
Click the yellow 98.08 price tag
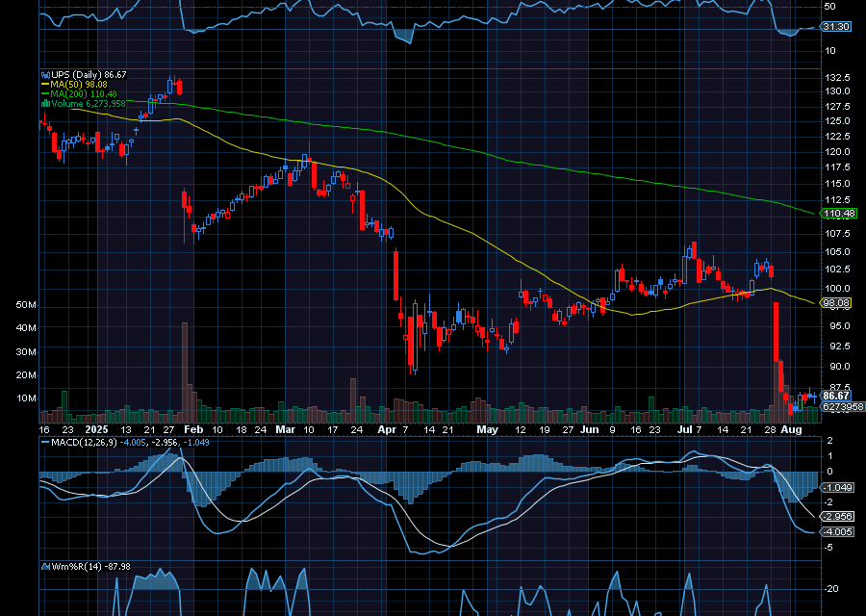tap(836, 303)
